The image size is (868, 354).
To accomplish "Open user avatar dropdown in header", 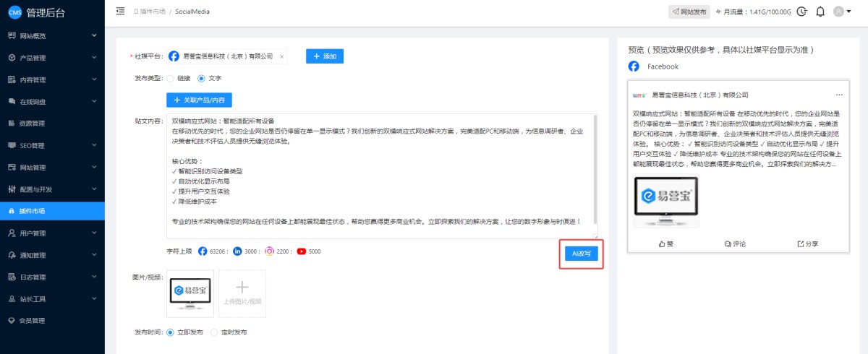I will pos(842,12).
